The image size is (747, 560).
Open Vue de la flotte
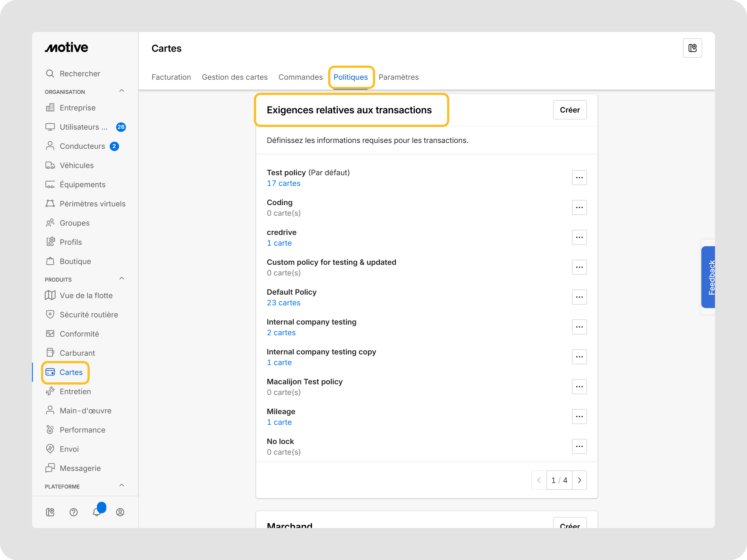[79, 296]
